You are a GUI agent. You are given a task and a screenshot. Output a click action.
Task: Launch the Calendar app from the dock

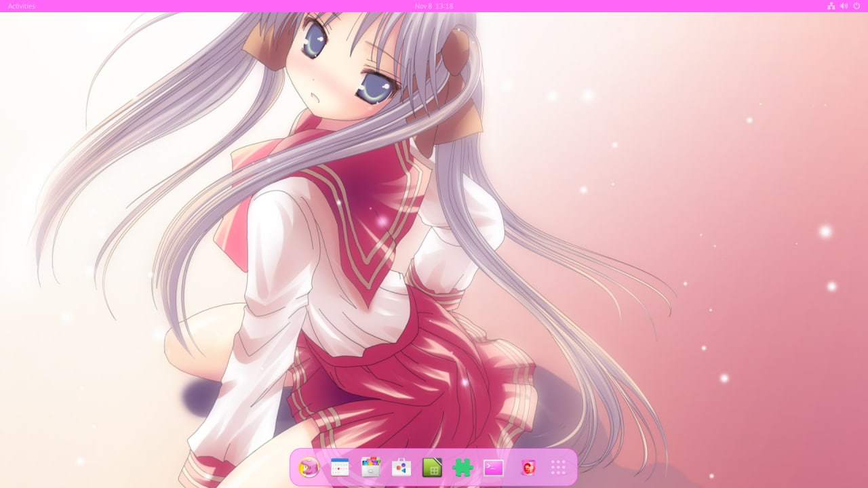tap(340, 467)
